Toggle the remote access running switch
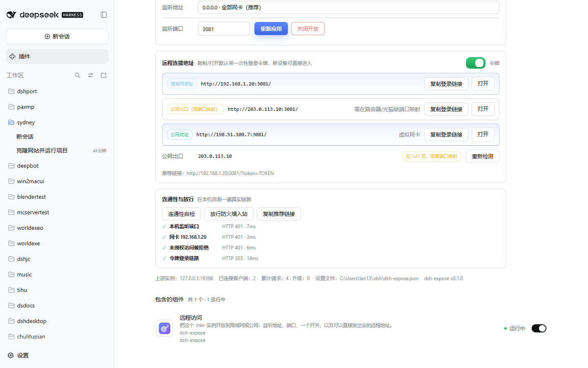This screenshot has width=588, height=368. [x=539, y=328]
